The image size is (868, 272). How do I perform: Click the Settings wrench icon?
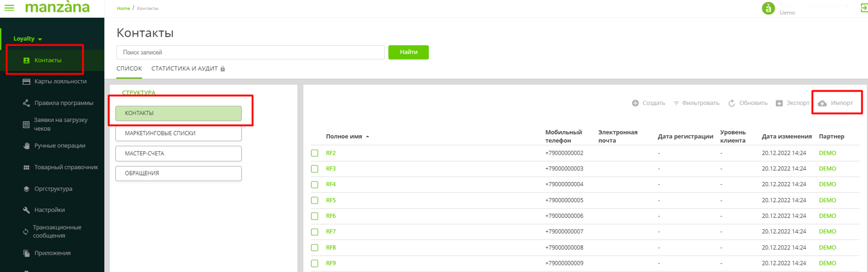click(26, 210)
